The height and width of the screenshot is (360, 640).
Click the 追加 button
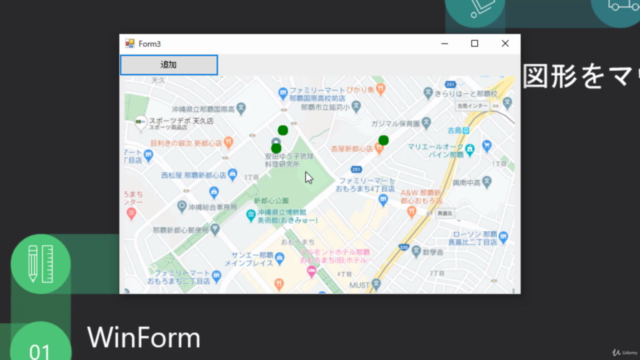[169, 65]
